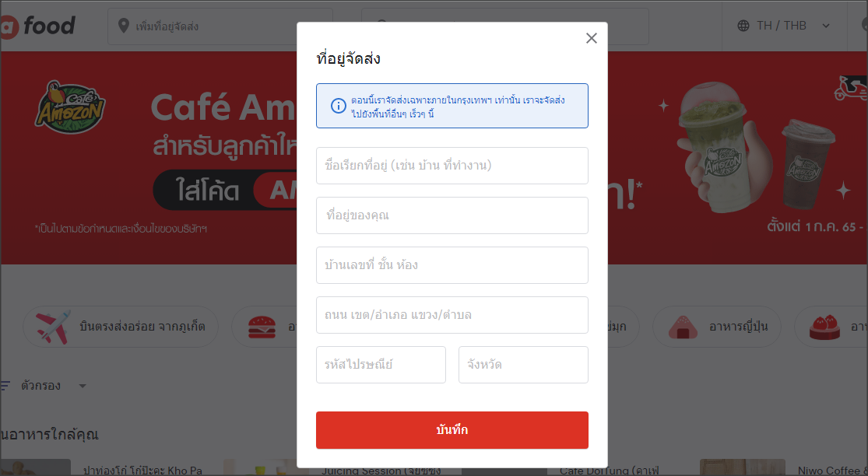Close the delivery address dialog
Screen dimensions: 868x476
[591, 38]
